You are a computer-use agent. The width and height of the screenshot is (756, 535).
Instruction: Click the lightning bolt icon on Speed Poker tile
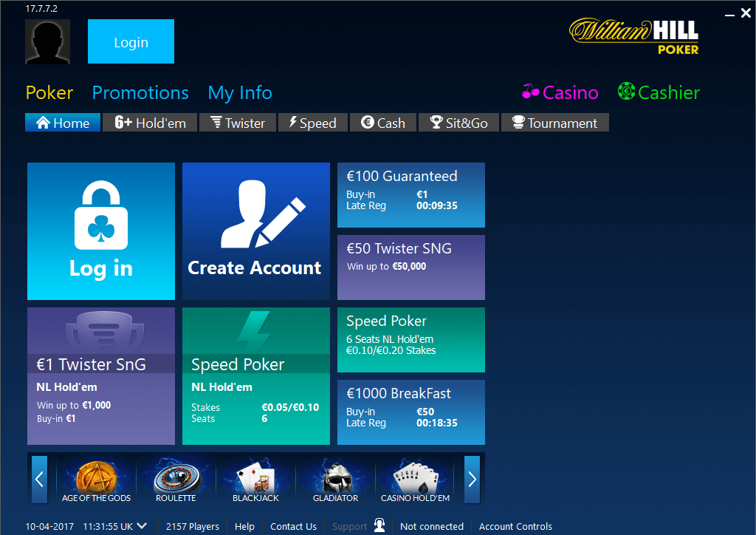[254, 330]
